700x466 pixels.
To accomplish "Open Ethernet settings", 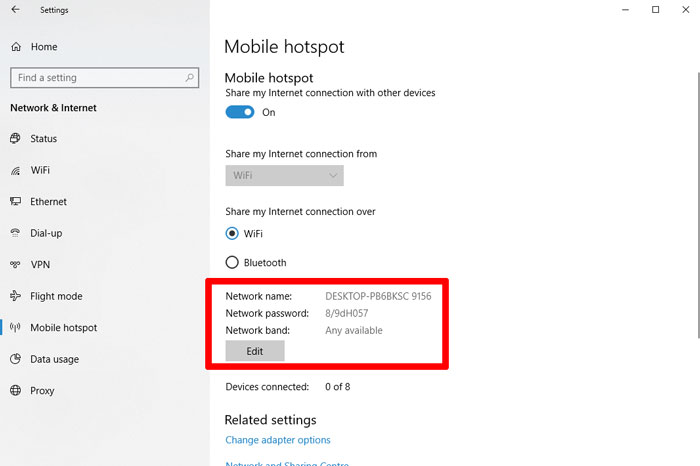I will (x=48, y=202).
